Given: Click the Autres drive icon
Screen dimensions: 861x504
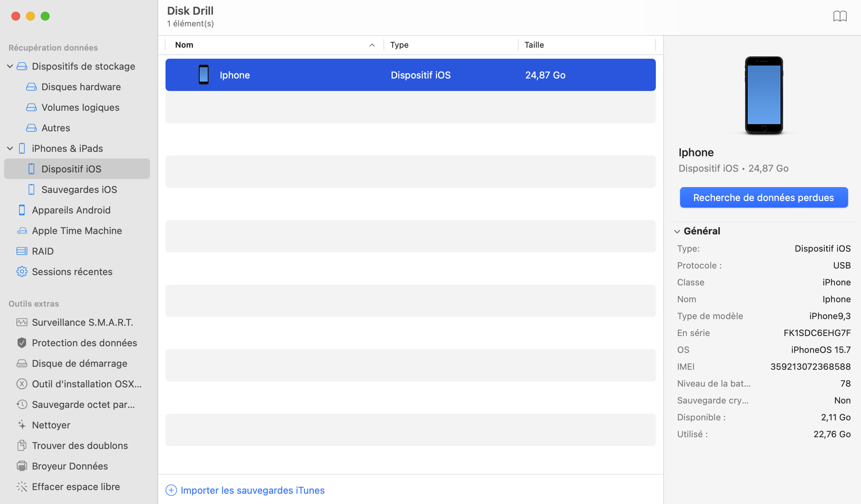Looking at the screenshot, I should tap(32, 128).
